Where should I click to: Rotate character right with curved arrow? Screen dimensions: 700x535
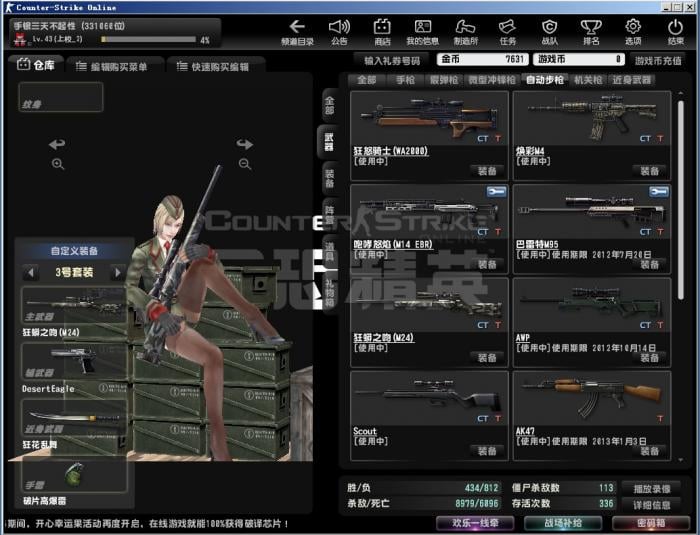pos(245,144)
